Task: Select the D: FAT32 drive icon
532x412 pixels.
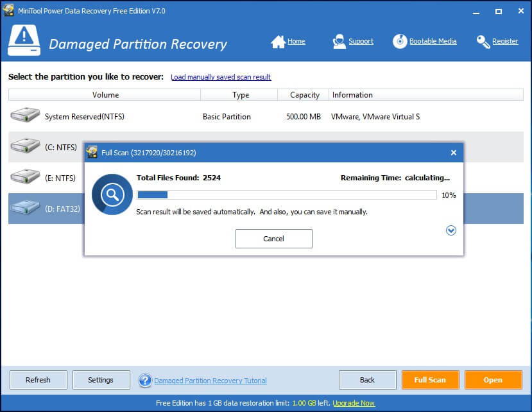Action: click(25, 207)
